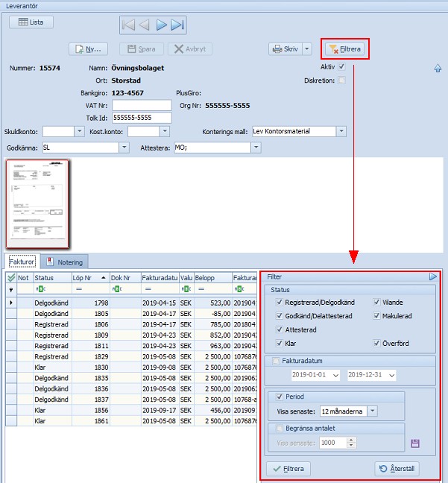Viewport: 448px width, 483px height.
Task: Sort by the Not column header
Action: tap(25, 278)
